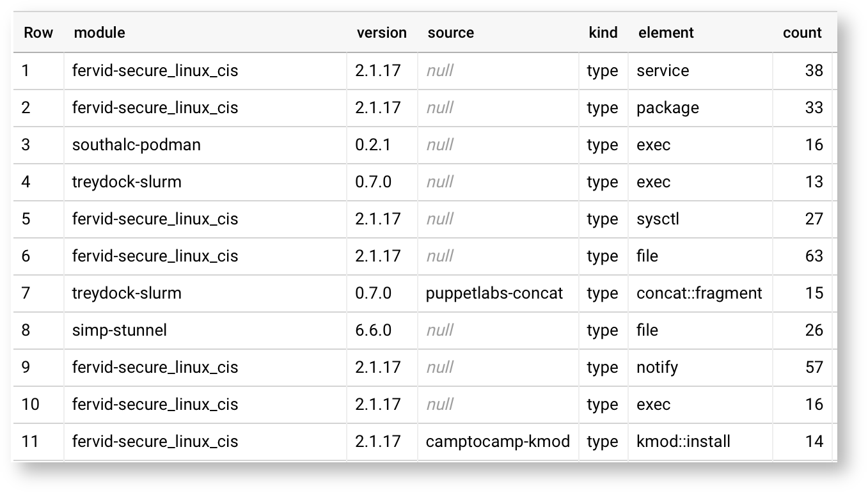868x493 pixels.
Task: Click the 'element' column header
Action: 665,33
